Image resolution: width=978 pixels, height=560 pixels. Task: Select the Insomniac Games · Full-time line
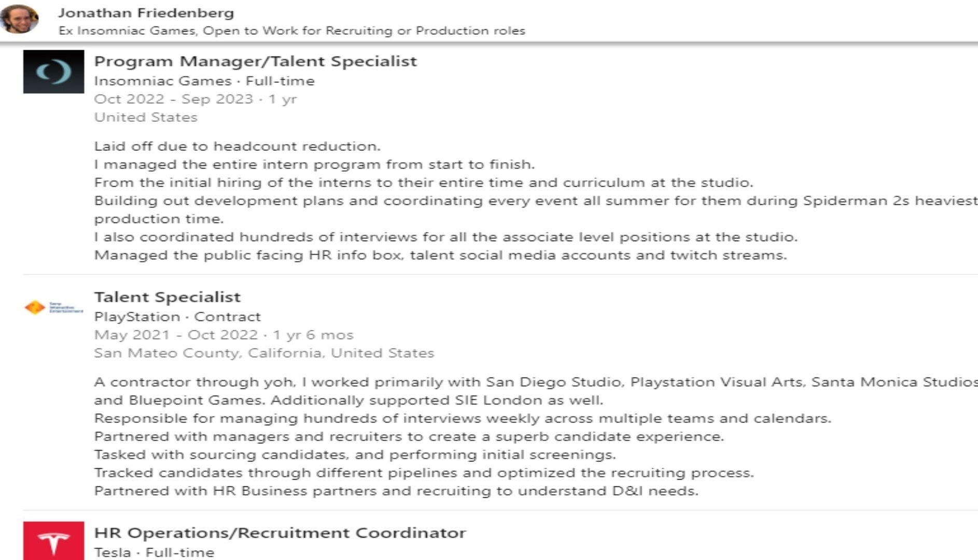(x=204, y=81)
